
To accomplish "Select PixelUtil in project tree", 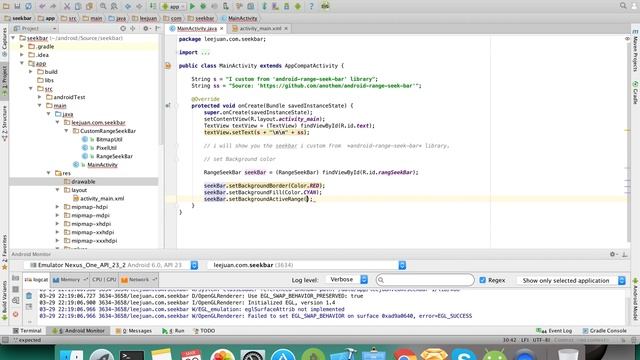I will (106, 148).
